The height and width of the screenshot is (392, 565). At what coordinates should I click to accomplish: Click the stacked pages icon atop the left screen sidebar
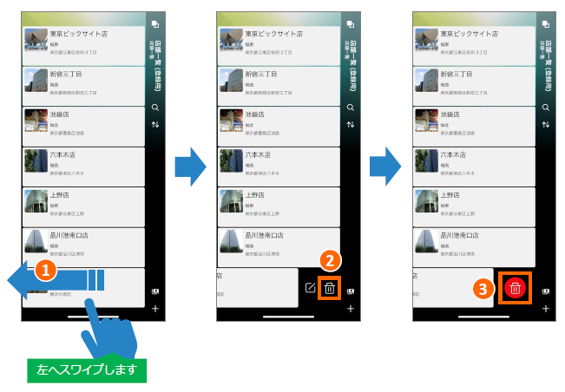coord(155,25)
